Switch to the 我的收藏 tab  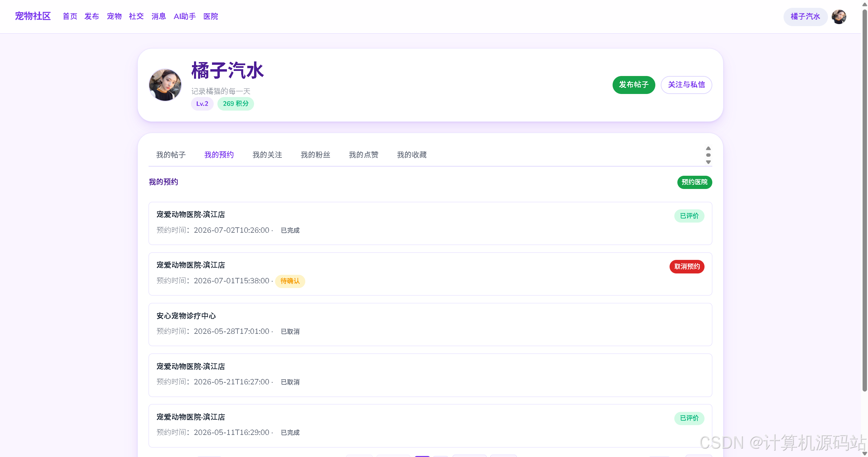[412, 155]
